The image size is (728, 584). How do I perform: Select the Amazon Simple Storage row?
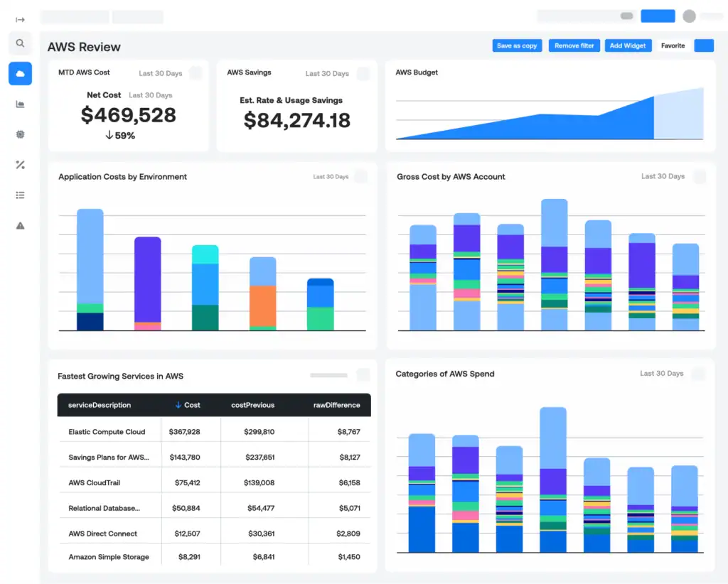pyautogui.click(x=214, y=556)
